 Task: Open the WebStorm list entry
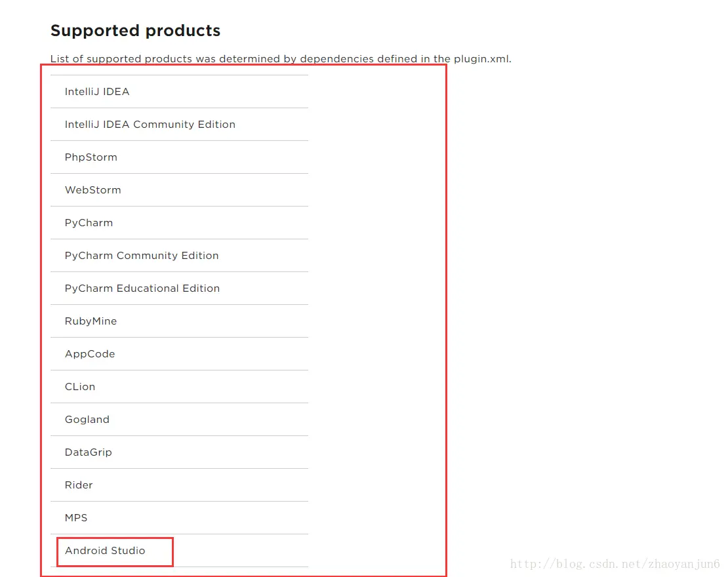(x=179, y=190)
